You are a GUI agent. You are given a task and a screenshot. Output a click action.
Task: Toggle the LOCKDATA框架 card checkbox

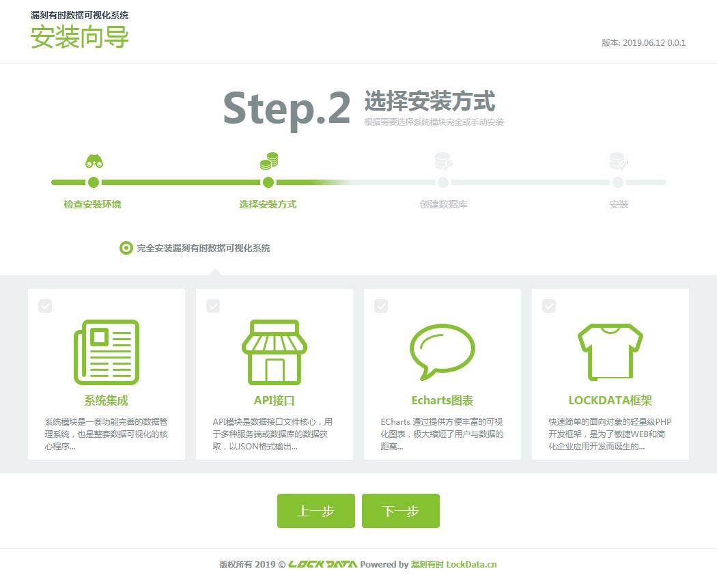point(549,305)
